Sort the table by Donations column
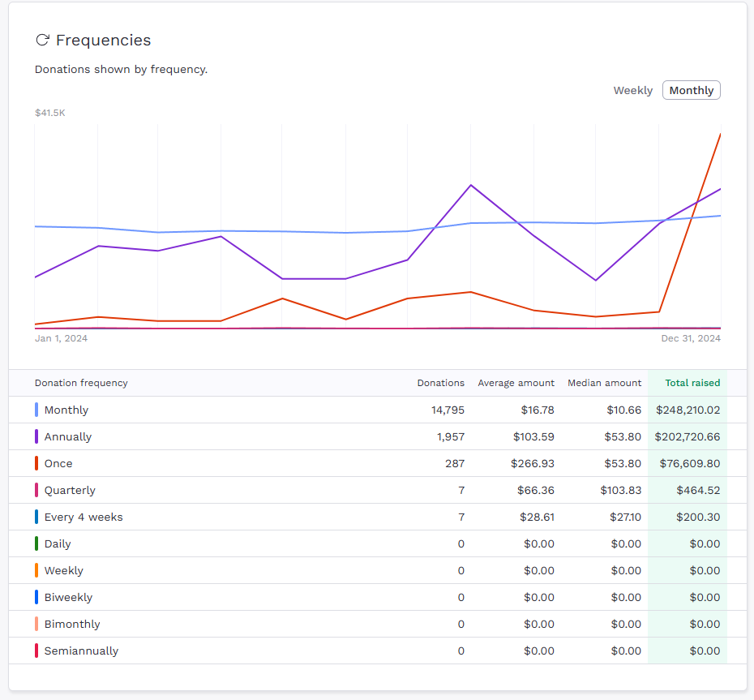754x700 pixels. (441, 383)
